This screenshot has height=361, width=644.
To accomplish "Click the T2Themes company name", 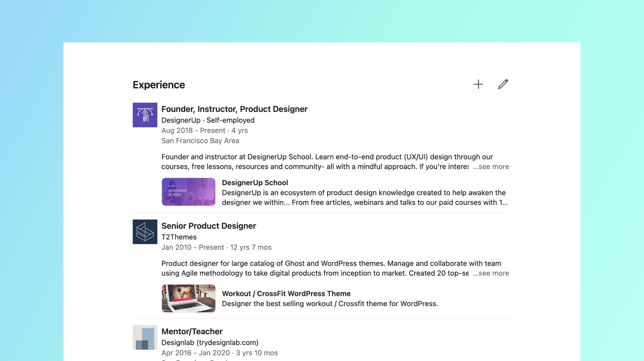I will pos(179,237).
